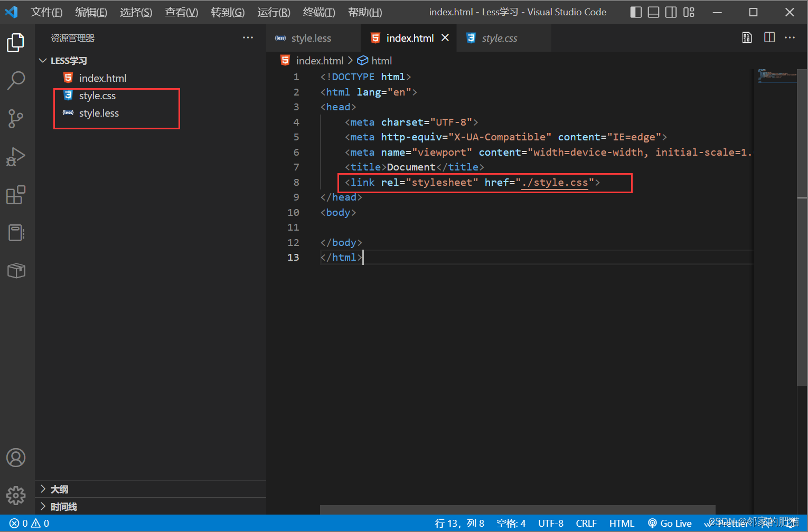Open the Accounts menu icon

16,458
